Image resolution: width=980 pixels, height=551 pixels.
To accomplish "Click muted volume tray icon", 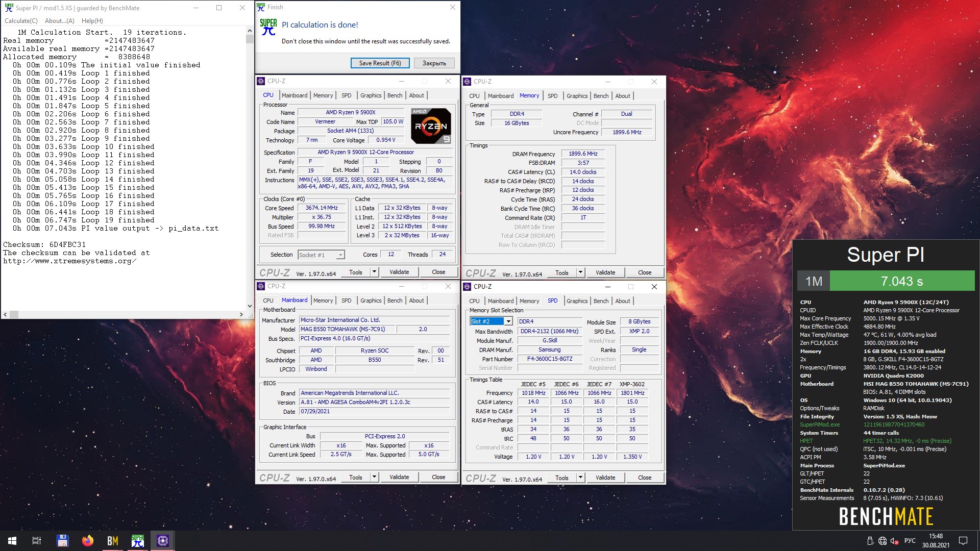I will click(x=894, y=541).
